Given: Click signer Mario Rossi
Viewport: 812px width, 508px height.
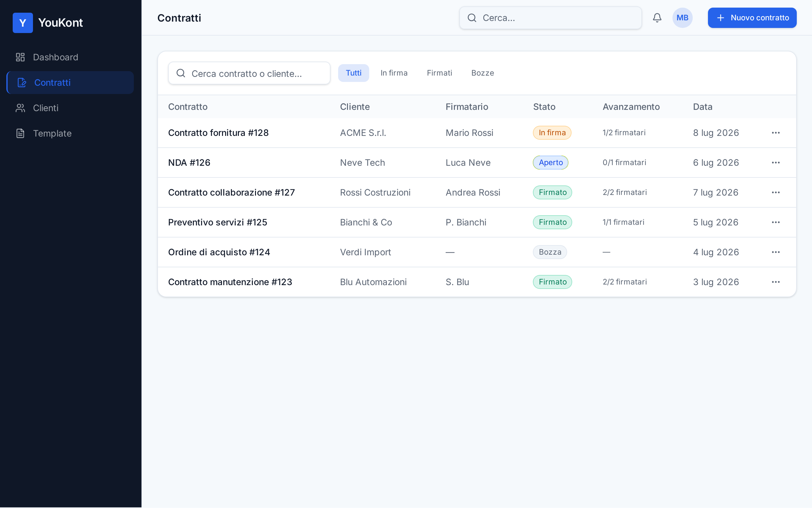Looking at the screenshot, I should click(469, 133).
